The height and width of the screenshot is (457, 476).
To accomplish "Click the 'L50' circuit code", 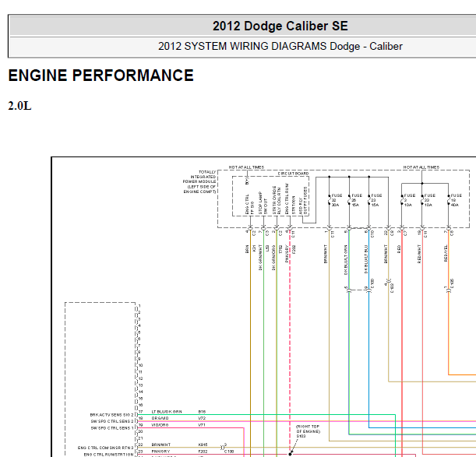I will [x=267, y=248].
